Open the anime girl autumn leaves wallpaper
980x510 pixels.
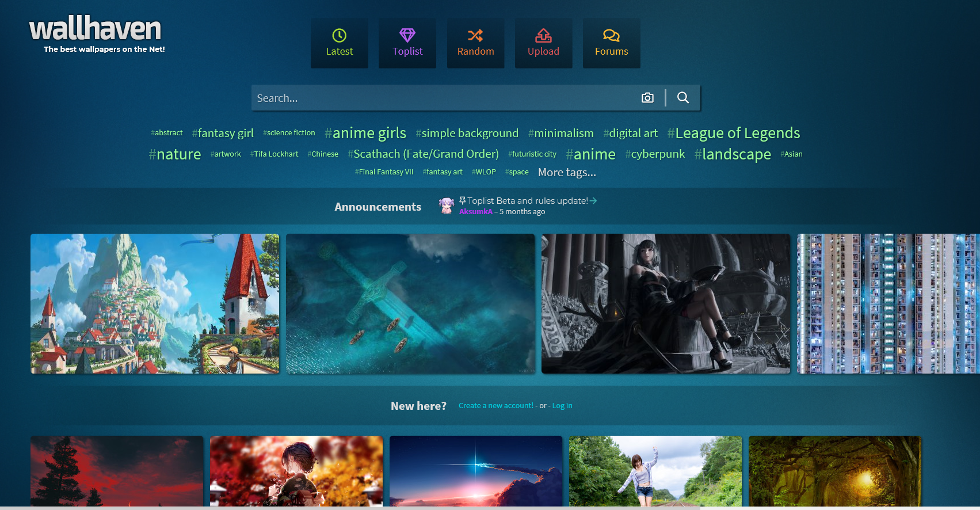point(296,471)
